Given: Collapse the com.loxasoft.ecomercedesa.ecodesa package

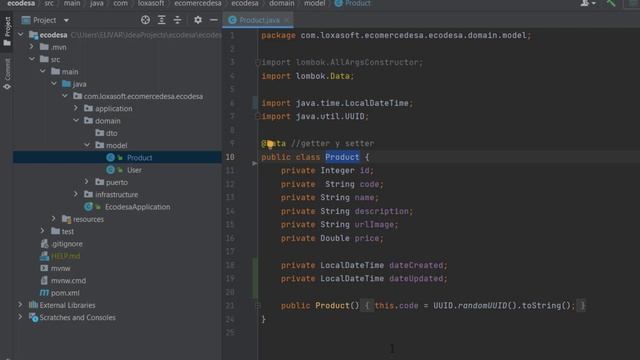Looking at the screenshot, I should (x=65, y=96).
